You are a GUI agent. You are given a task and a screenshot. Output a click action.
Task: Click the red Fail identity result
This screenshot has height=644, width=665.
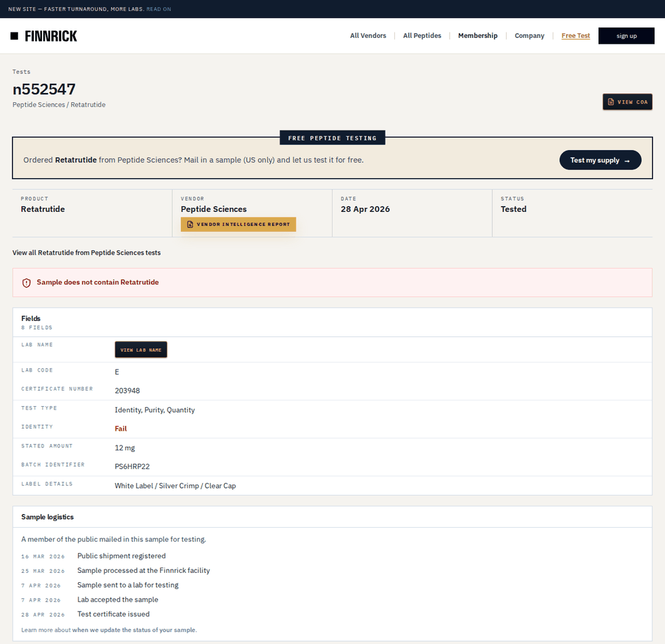pyautogui.click(x=121, y=429)
